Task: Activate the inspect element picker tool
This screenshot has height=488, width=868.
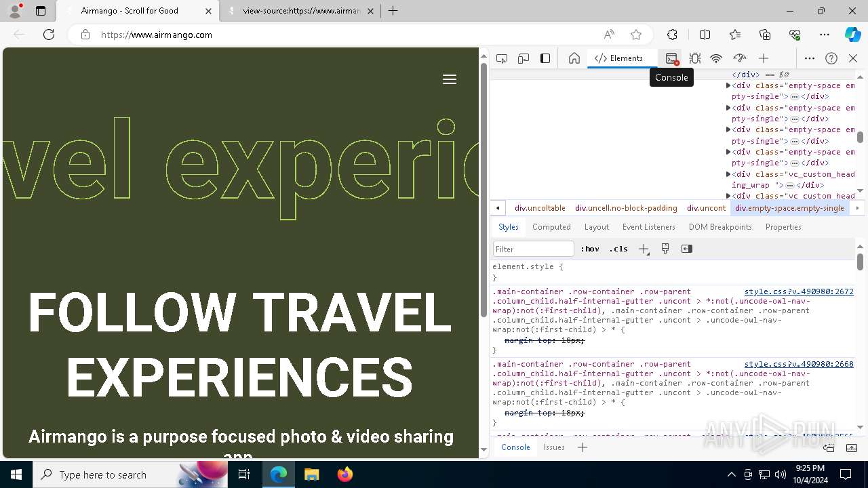Action: click(502, 58)
